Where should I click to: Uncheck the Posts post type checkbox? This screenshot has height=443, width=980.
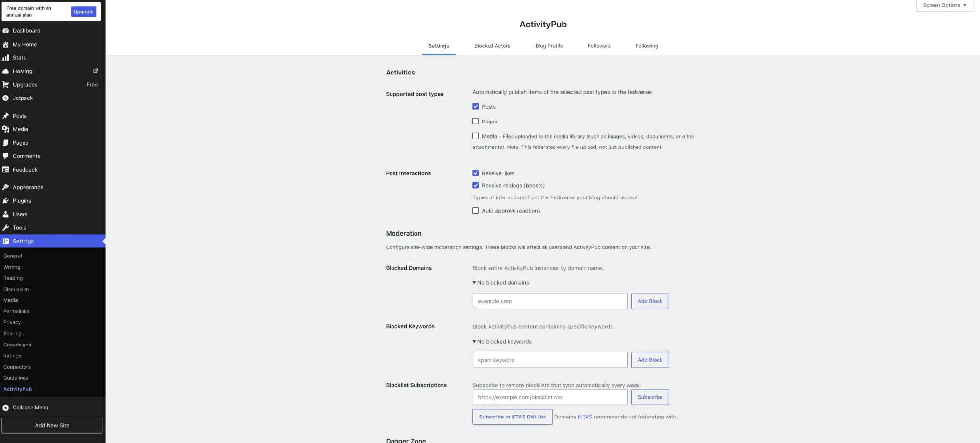(475, 106)
